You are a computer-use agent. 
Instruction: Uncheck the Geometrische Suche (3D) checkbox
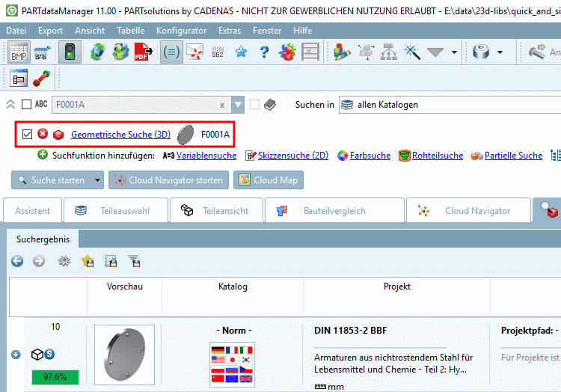click(27, 134)
